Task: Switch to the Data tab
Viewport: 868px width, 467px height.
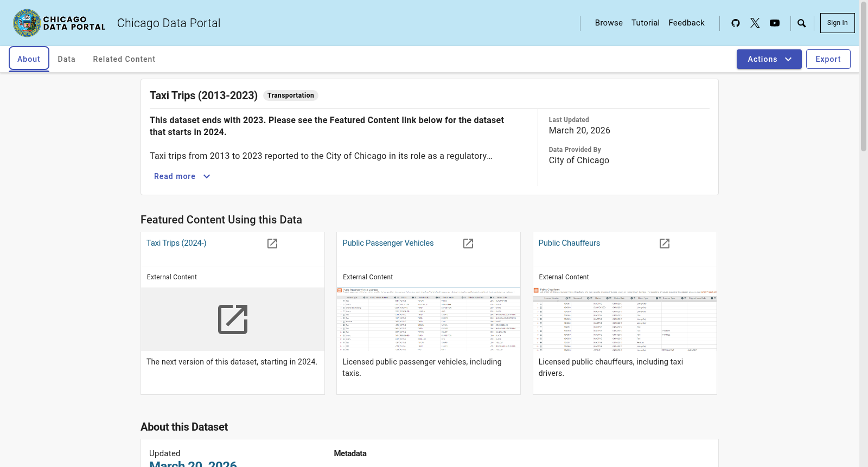Action: pos(67,59)
